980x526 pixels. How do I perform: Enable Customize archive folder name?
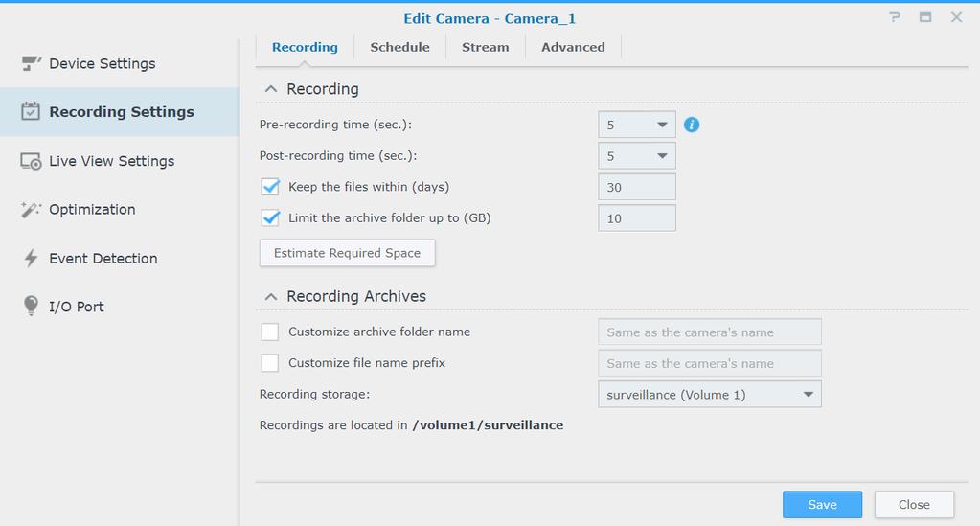point(270,332)
